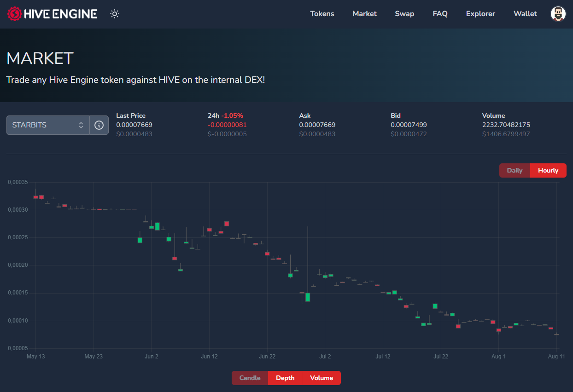
Task: Click the Jul 12 x-axis label
Action: tap(383, 356)
